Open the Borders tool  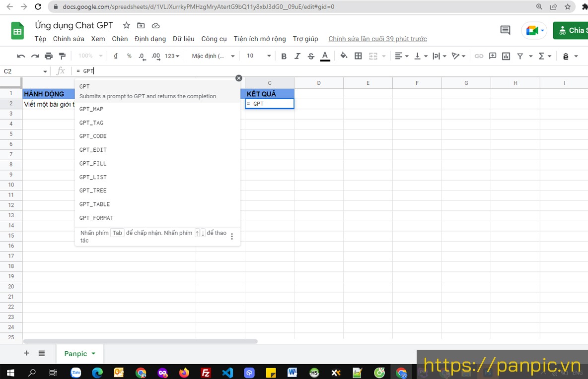point(358,56)
